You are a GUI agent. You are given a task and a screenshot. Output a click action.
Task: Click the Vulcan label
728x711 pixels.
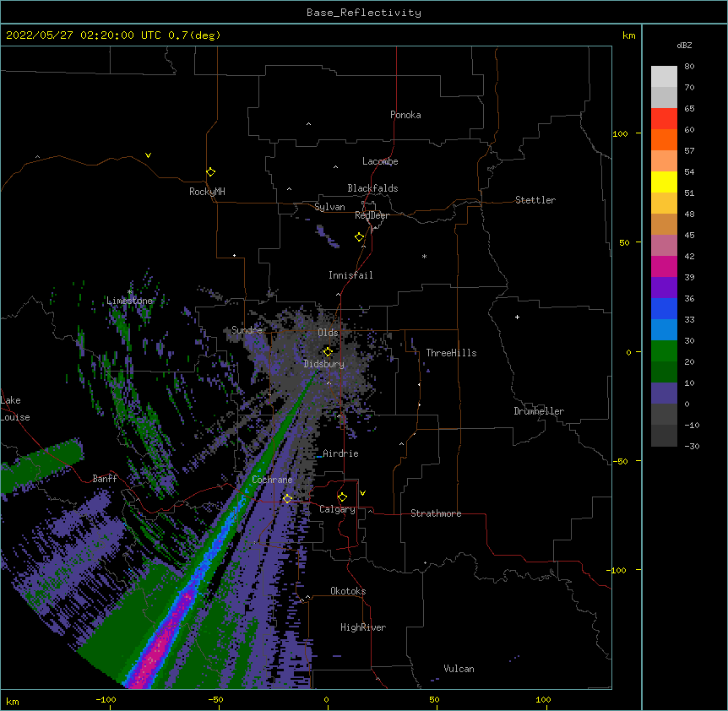[459, 669]
